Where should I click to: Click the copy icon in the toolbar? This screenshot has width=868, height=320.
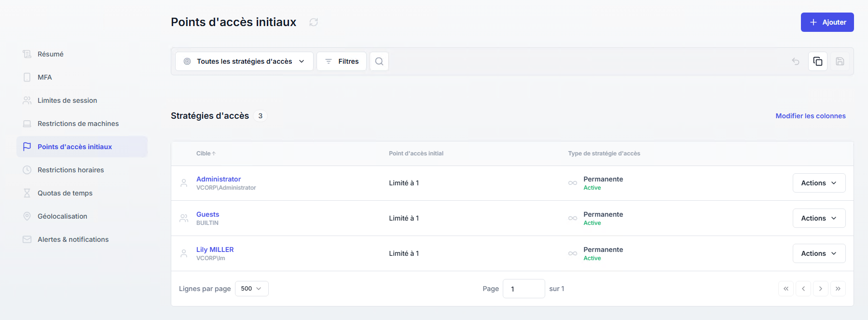pos(818,61)
